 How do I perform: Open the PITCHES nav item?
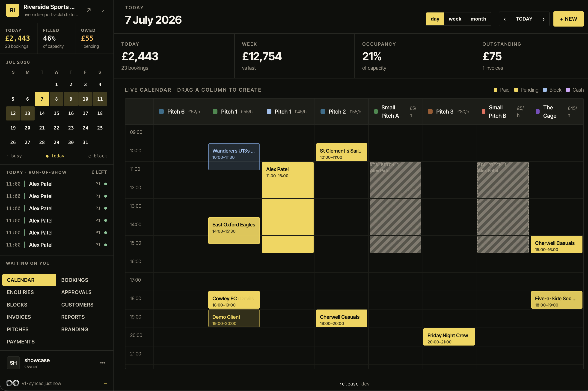[x=29, y=329]
